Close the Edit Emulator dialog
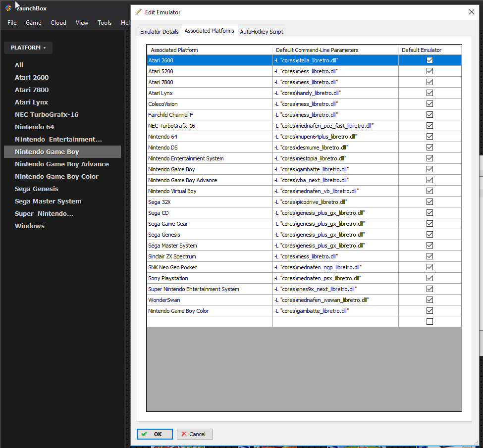483x448 pixels. 471,12
